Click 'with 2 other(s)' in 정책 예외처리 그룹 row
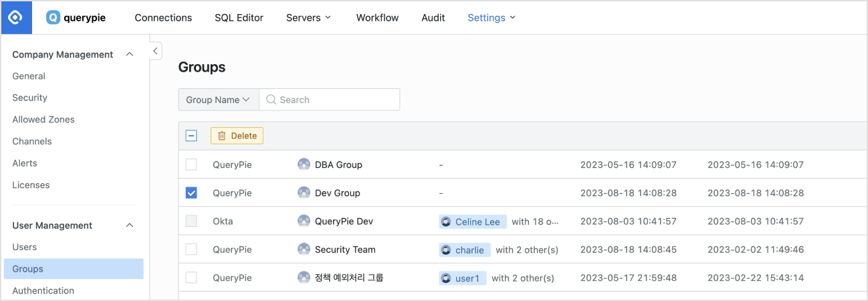The width and height of the screenshot is (868, 301). tap(523, 278)
